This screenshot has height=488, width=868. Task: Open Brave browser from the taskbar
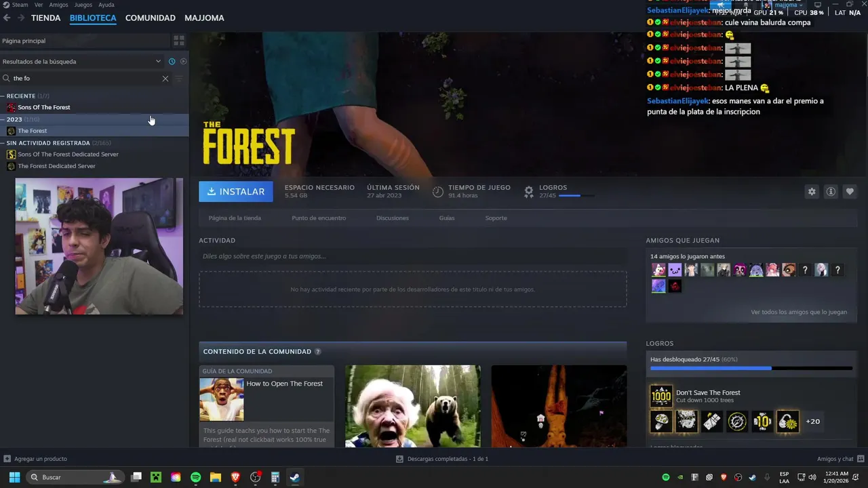(x=235, y=477)
